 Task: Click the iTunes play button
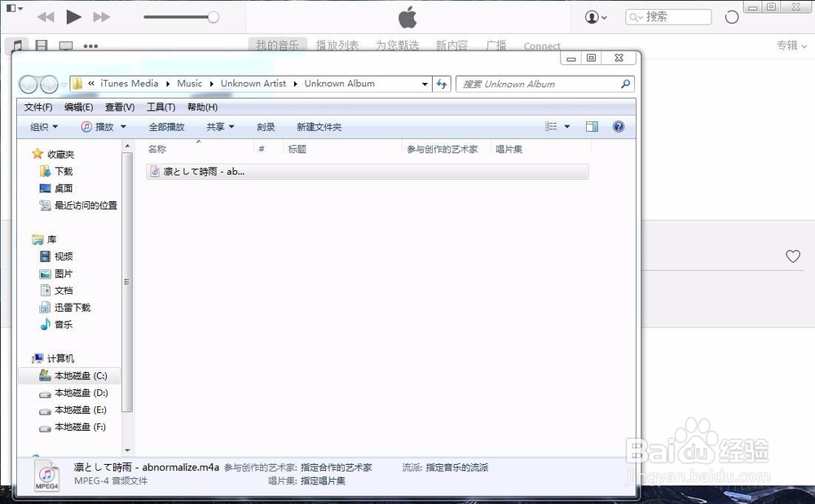74,17
